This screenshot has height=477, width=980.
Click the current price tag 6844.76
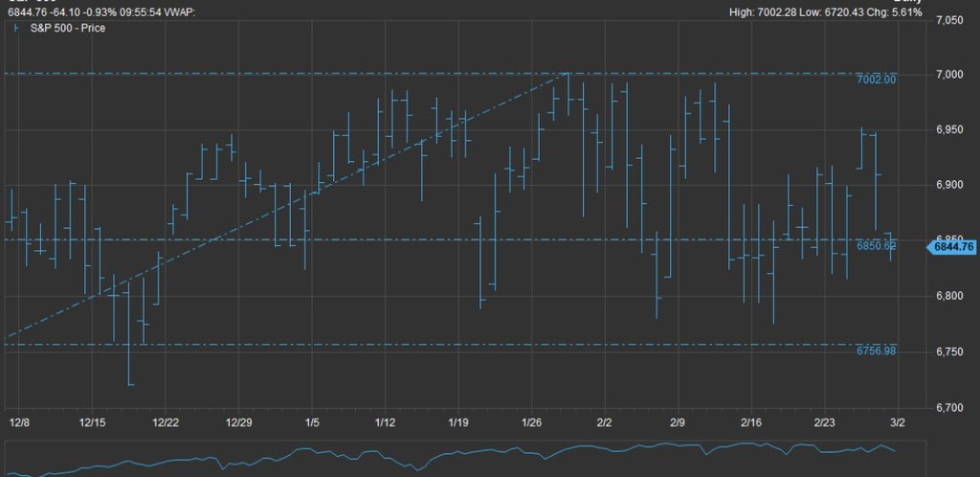[x=952, y=247]
